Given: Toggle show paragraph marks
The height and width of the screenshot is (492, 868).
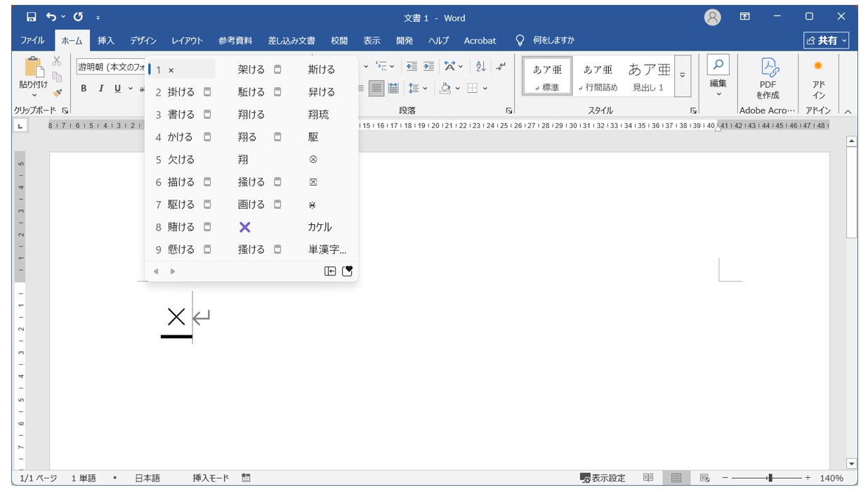Looking at the screenshot, I should click(x=501, y=67).
